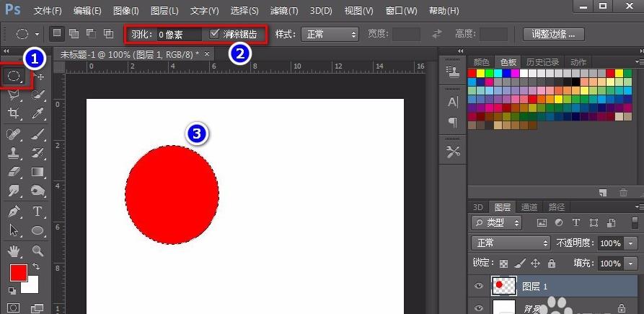Select the Smudge tool
This screenshot has height=314, width=644.
click(14, 191)
